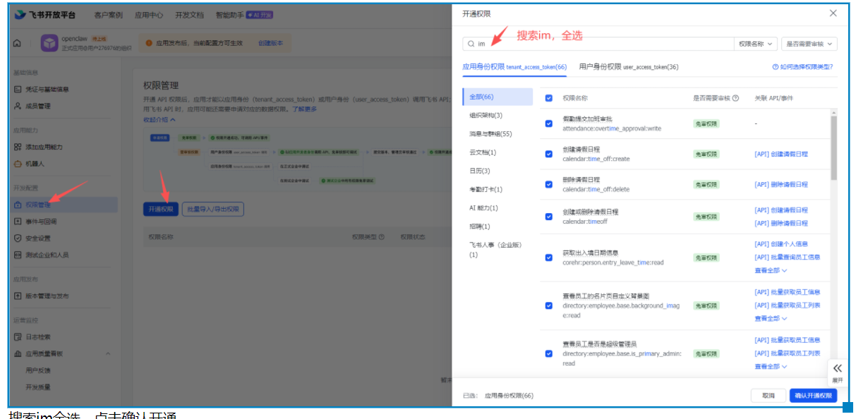Uncheck directory:employee.base.background_image:read checkbox
The width and height of the screenshot is (868, 419).
click(549, 305)
